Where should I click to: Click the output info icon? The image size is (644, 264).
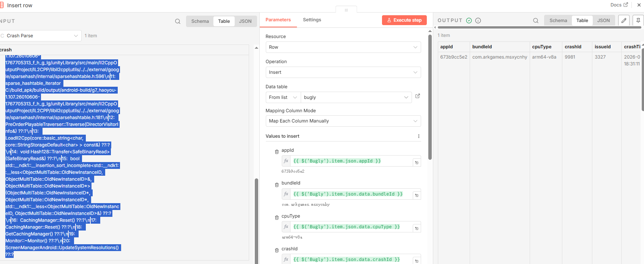(478, 21)
